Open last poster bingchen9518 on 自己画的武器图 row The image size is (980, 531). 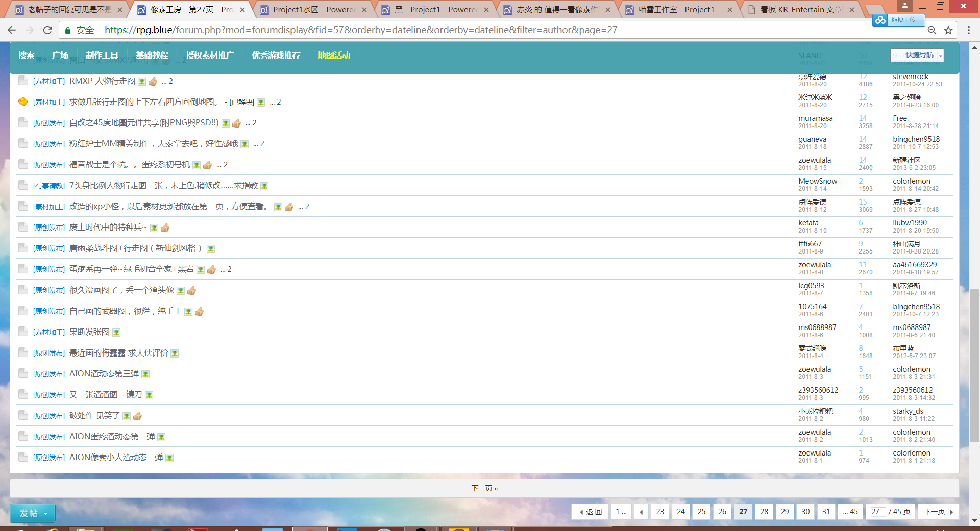tap(916, 307)
